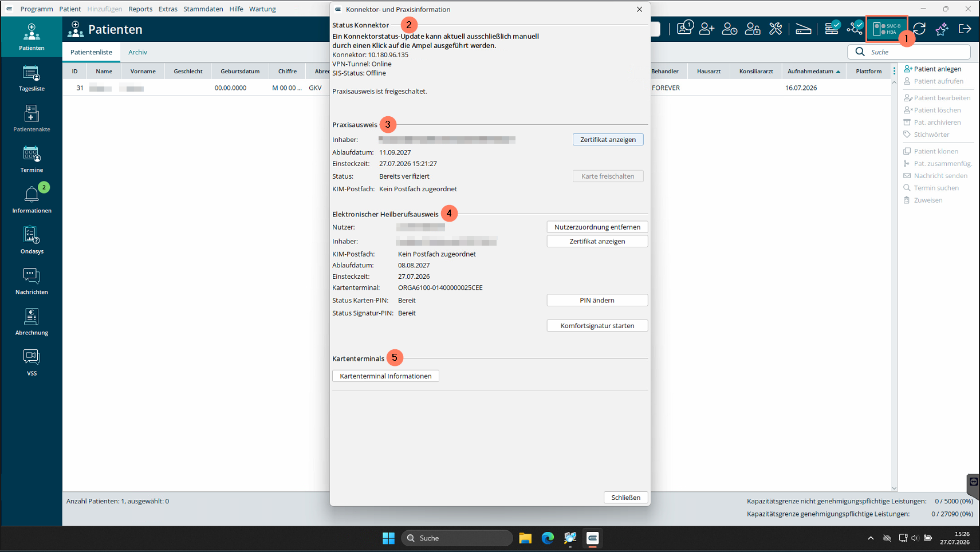Click the PIN ändern button

tap(597, 301)
